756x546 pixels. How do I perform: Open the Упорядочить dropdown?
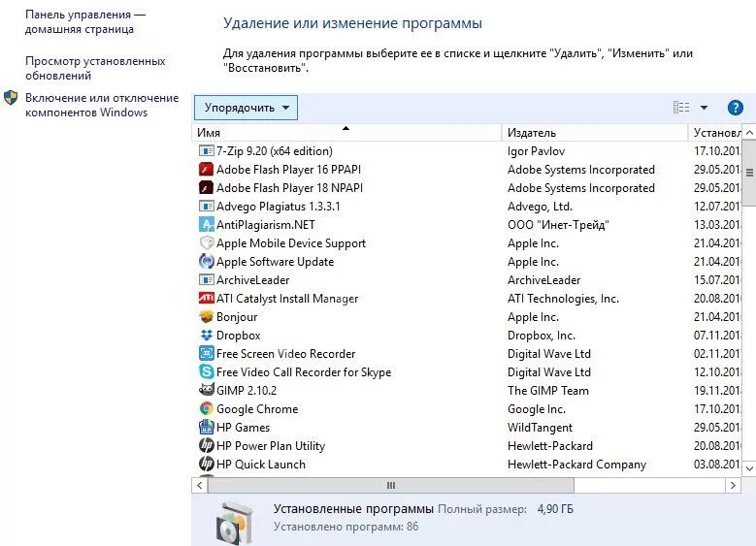pyautogui.click(x=246, y=108)
